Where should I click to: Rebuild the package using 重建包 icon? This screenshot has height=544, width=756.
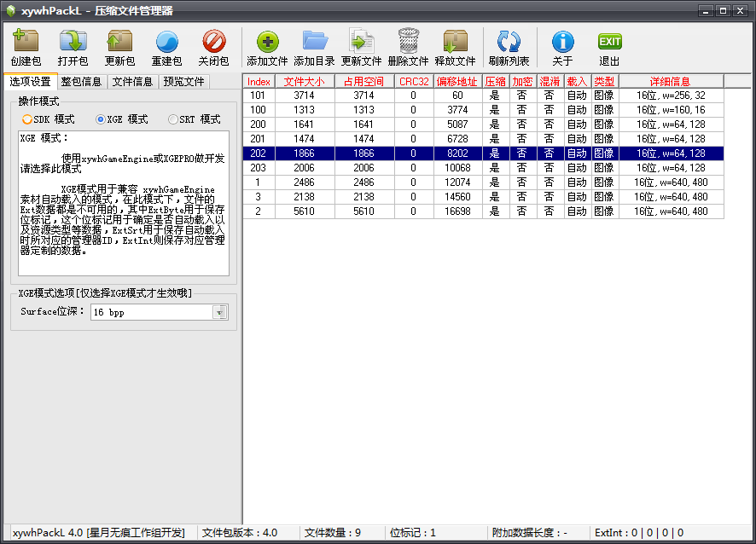[167, 47]
